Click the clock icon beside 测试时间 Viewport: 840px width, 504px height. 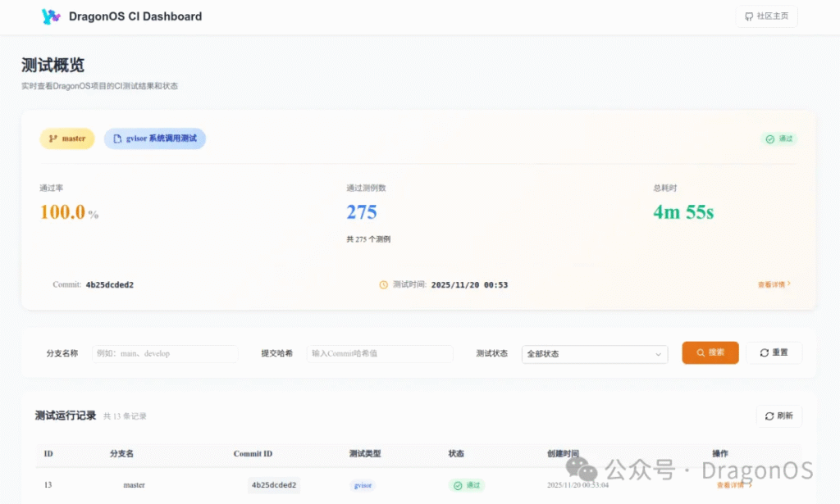(383, 284)
